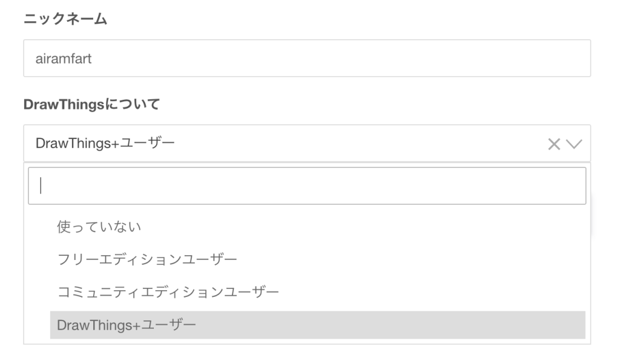Clear the DrawThings+ユーザー selection with X

pos(554,143)
